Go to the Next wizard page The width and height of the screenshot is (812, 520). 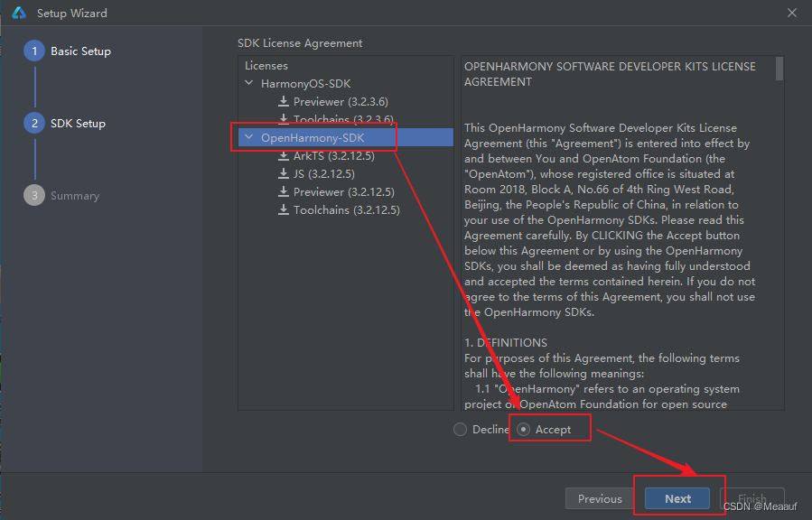pos(677,498)
